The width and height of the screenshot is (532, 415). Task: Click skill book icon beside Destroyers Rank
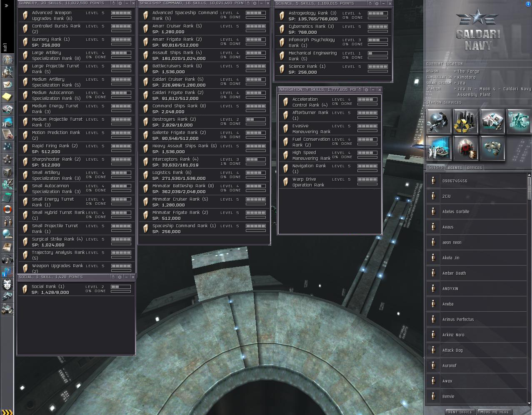pyautogui.click(x=146, y=122)
